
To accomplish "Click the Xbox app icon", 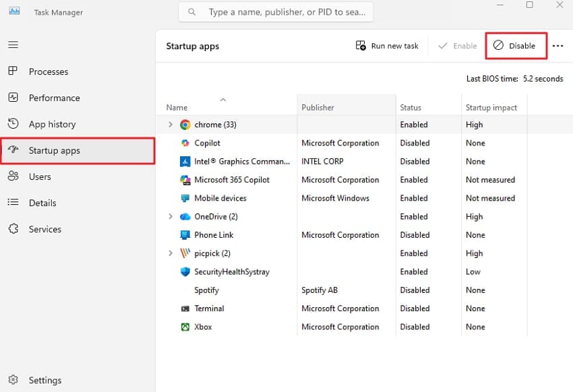I will coord(185,327).
